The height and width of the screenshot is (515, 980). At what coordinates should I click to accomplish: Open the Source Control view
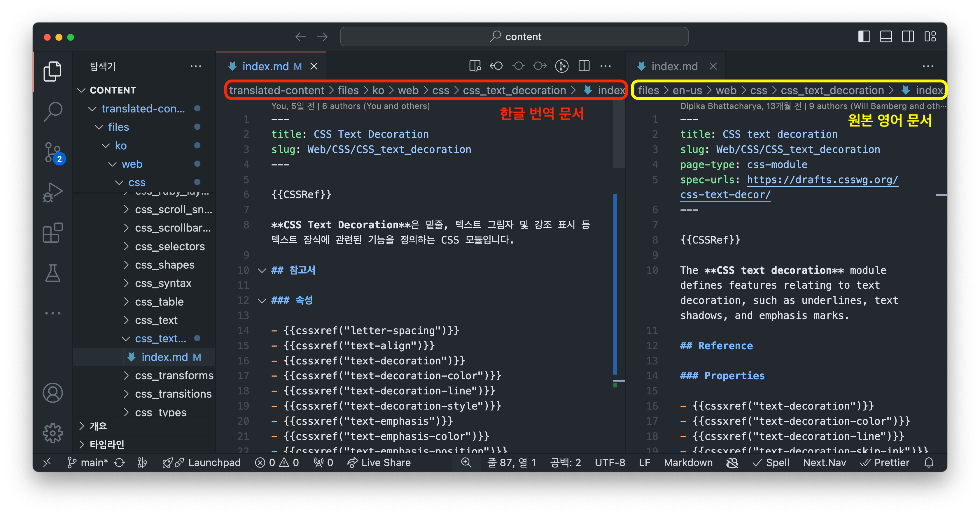coord(52,152)
